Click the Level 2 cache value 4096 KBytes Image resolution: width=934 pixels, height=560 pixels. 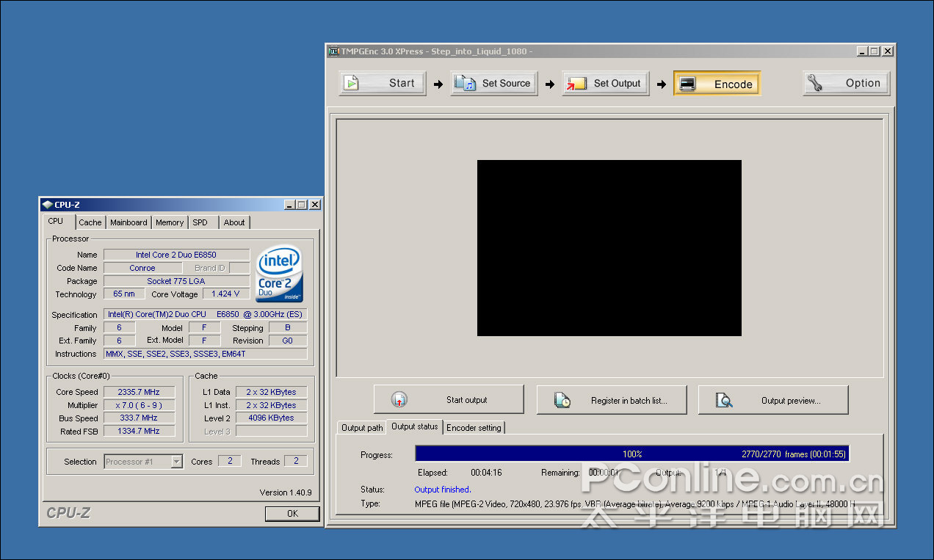pyautogui.click(x=271, y=418)
